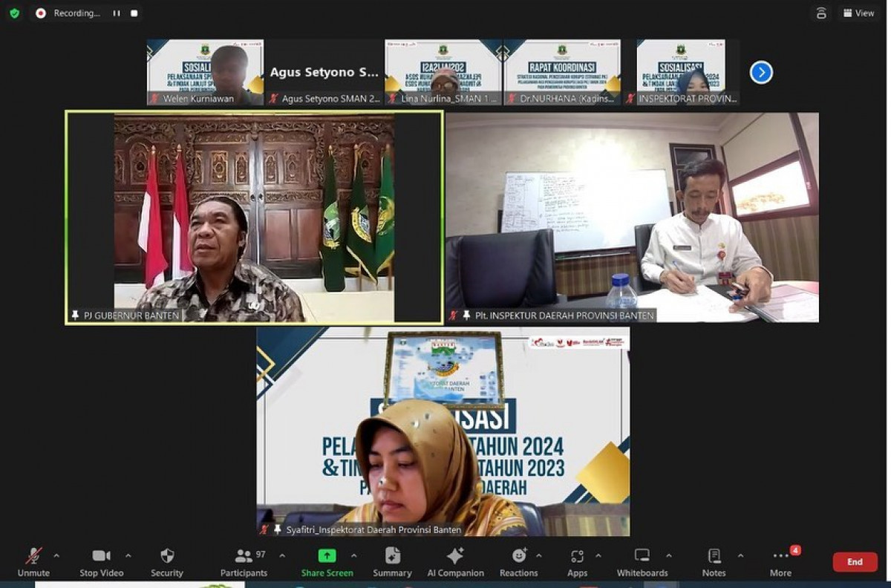This screenshot has width=891, height=588.
Task: Open the Notes icon
Action: pos(714,555)
